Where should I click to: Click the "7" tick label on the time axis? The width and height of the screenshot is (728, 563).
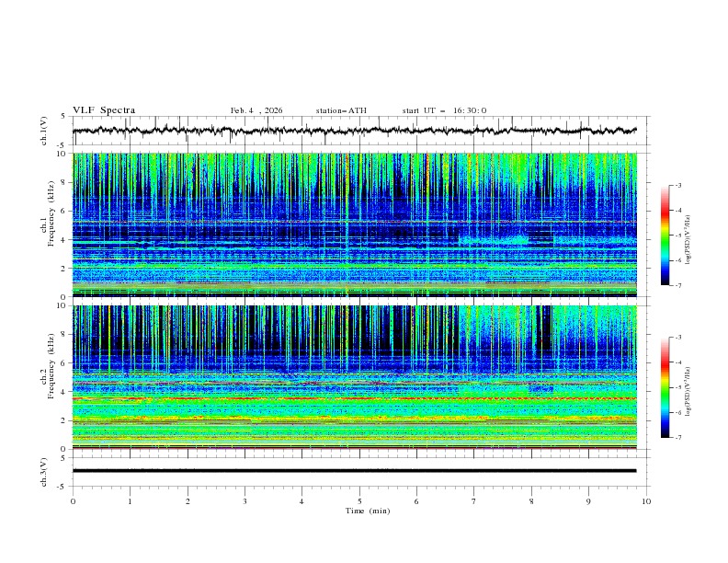pos(474,501)
